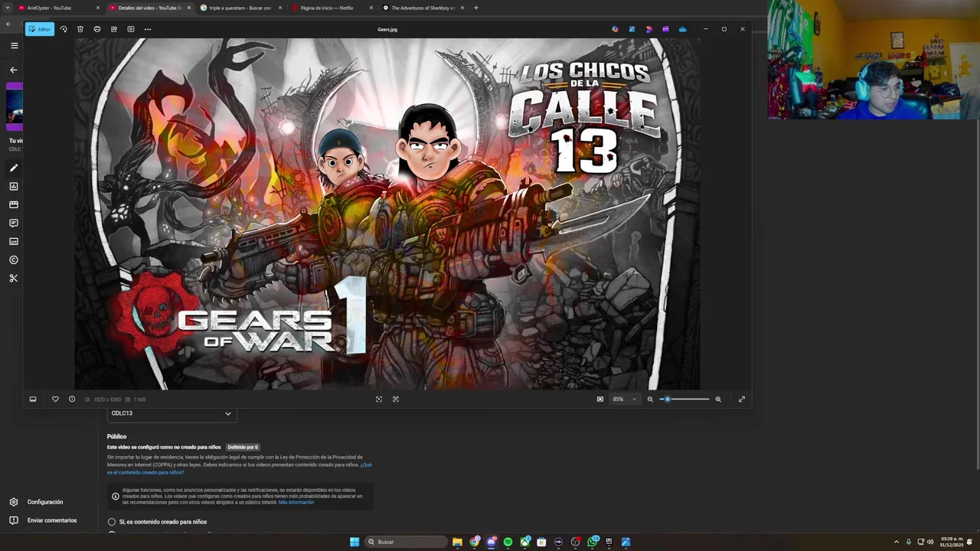Screen dimensions: 980x551
Task: Adjust the zoom slider in Photos viewer
Action: (x=684, y=399)
